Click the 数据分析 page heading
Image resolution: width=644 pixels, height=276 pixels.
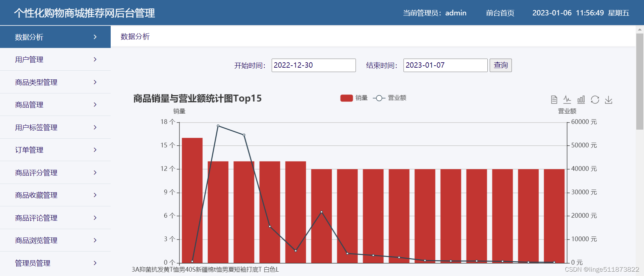pos(135,37)
